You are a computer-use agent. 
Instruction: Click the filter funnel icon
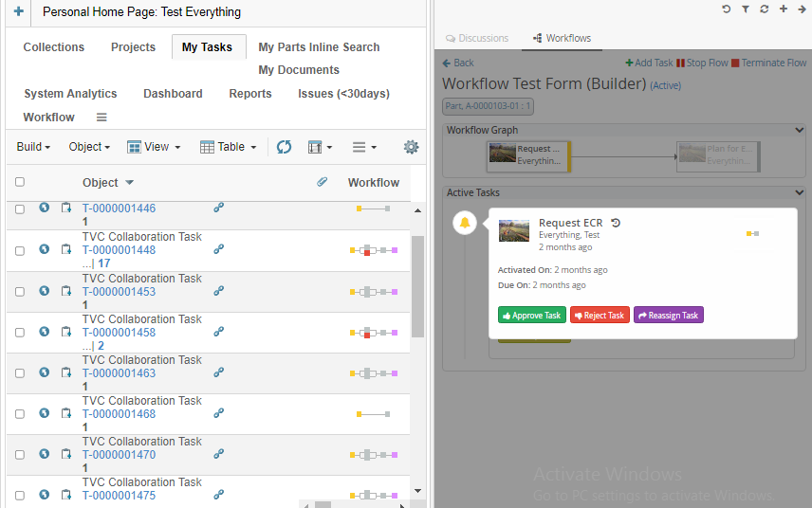[x=746, y=9]
